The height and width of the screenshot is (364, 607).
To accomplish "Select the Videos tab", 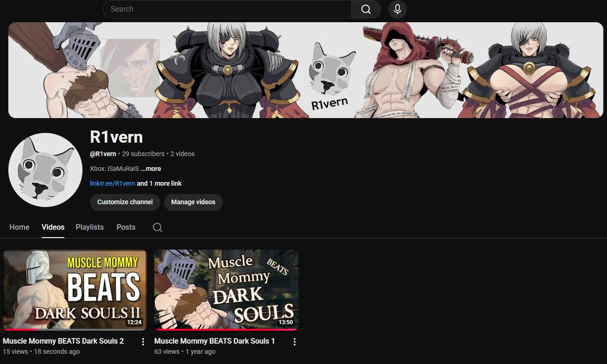I will [53, 227].
